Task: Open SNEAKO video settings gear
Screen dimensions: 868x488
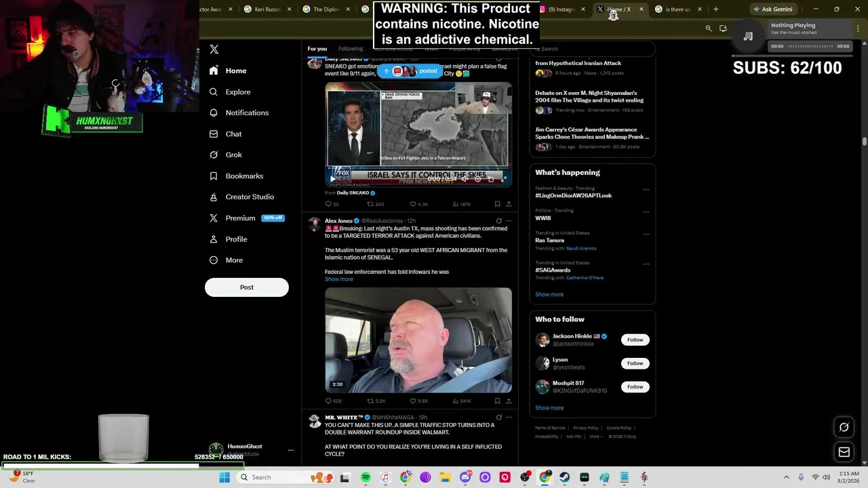Action: tap(477, 179)
